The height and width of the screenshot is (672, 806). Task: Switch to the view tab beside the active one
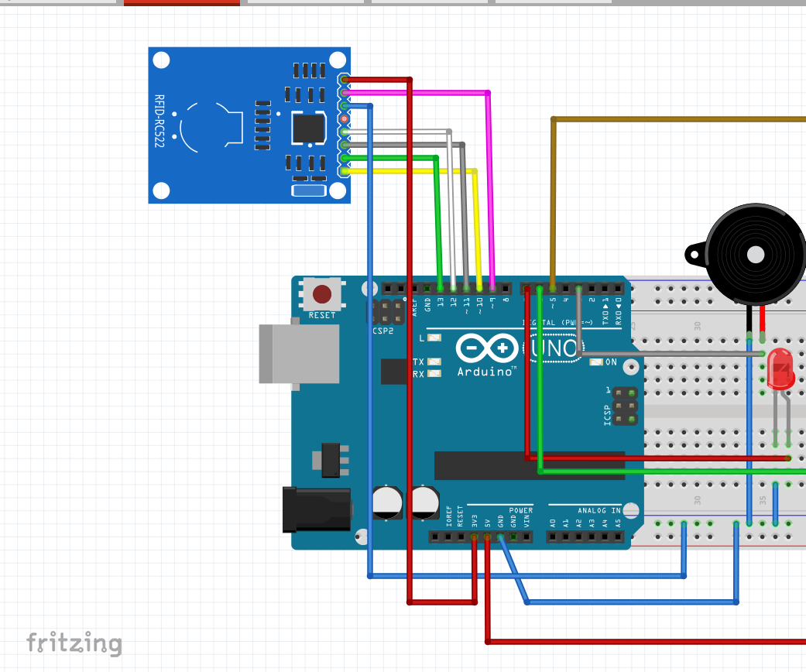click(304, 2)
